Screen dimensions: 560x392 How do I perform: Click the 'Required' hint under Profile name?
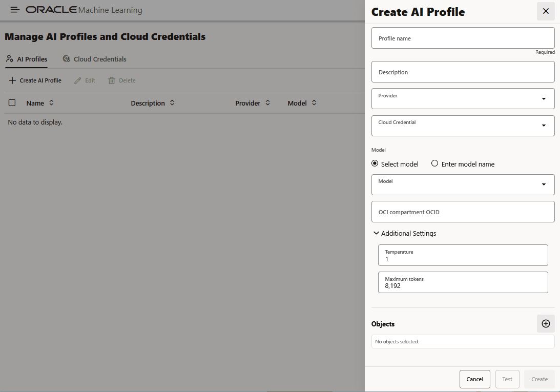(x=545, y=52)
